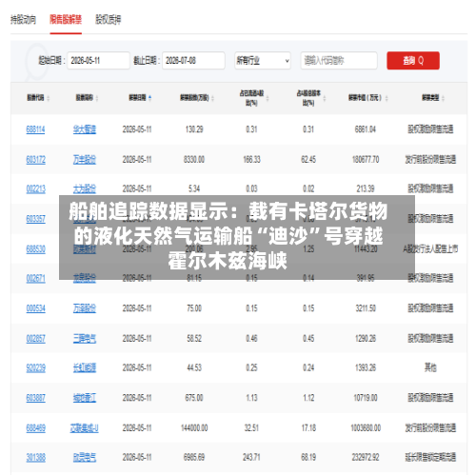Select 解禁市值 value 10719.00

[366, 398]
